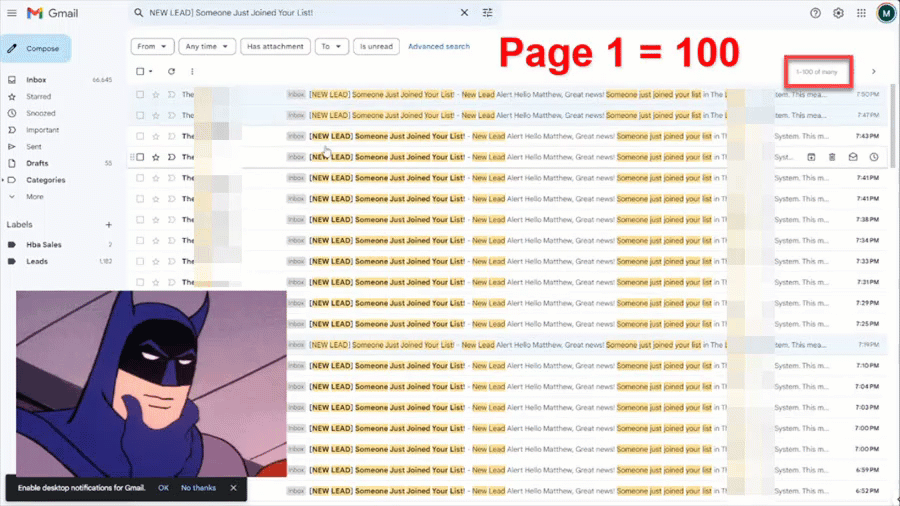Select the checkbox of the 7:47 PM email

click(x=140, y=115)
